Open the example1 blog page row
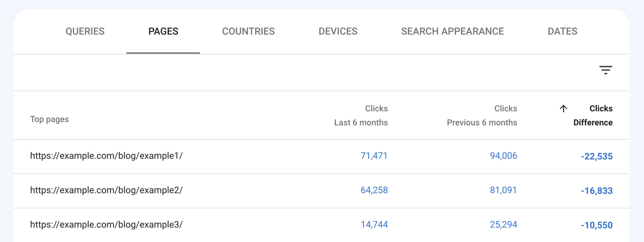 click(x=106, y=156)
